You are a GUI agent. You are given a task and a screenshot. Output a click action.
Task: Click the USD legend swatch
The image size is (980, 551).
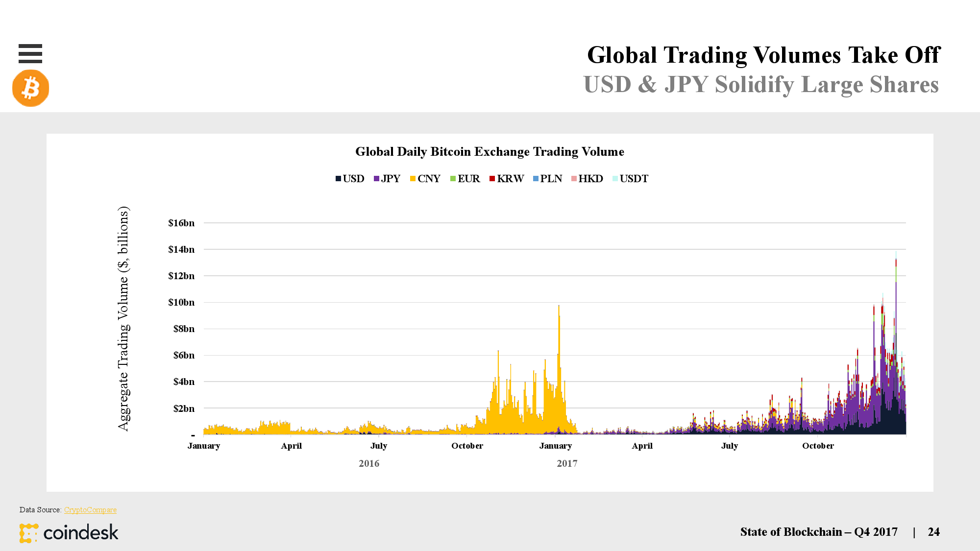(338, 179)
